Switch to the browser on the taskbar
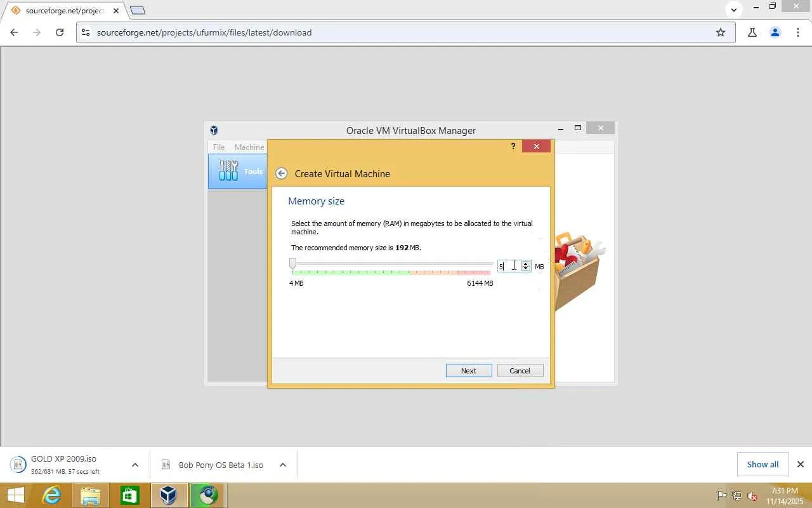Image resolution: width=812 pixels, height=508 pixels. click(208, 495)
